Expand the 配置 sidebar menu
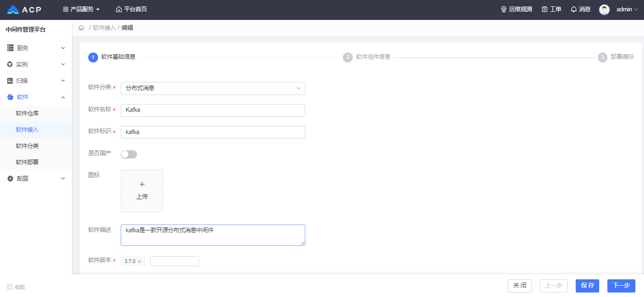 click(36, 178)
